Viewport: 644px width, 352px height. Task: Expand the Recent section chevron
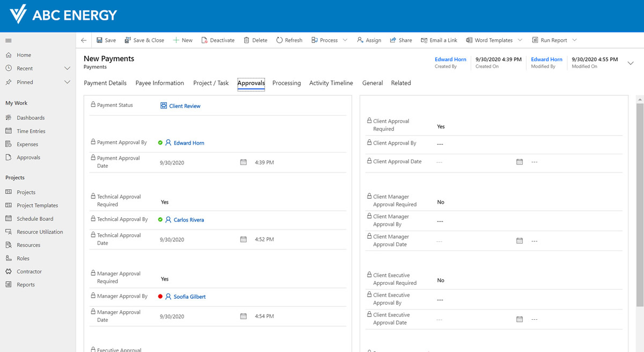click(67, 68)
